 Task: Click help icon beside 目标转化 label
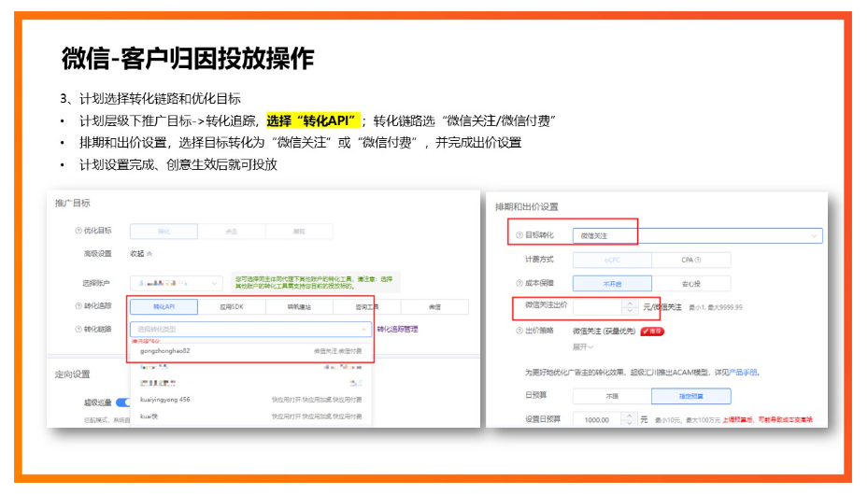pos(519,235)
